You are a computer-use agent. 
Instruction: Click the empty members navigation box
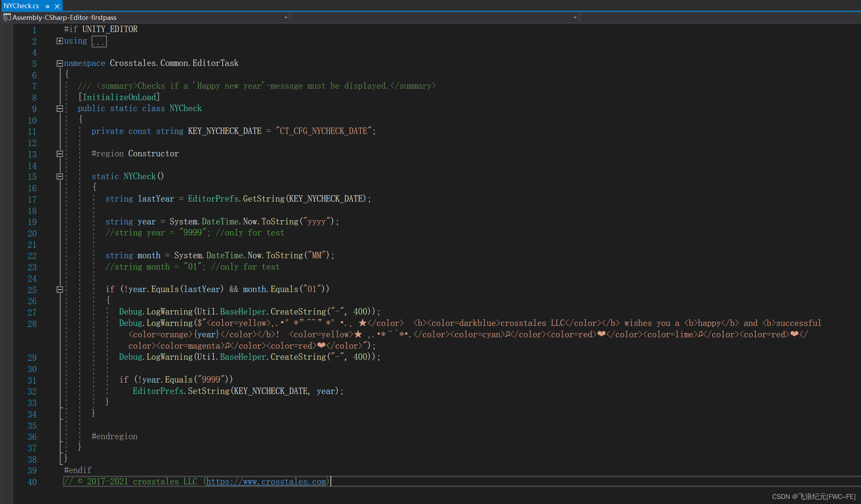[720, 17]
